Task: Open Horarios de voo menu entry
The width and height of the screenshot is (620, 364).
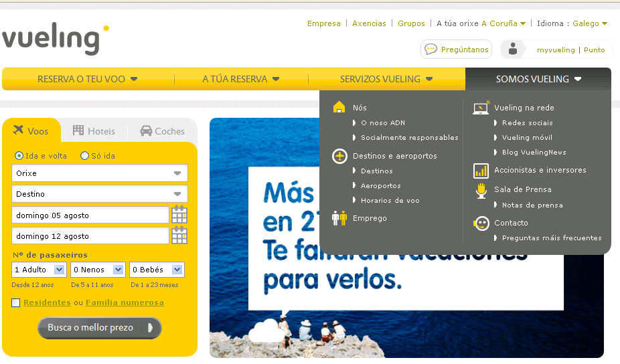Action: tap(390, 200)
